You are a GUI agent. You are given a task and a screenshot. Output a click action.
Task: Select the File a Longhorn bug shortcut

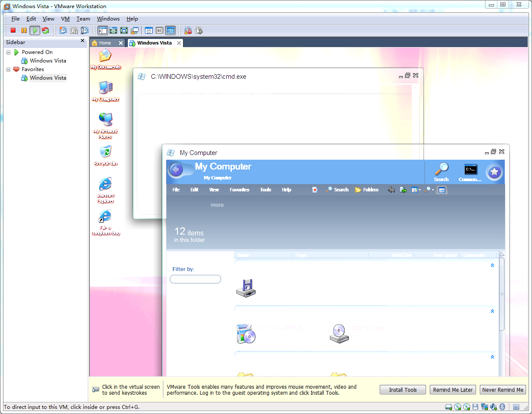pyautogui.click(x=106, y=222)
